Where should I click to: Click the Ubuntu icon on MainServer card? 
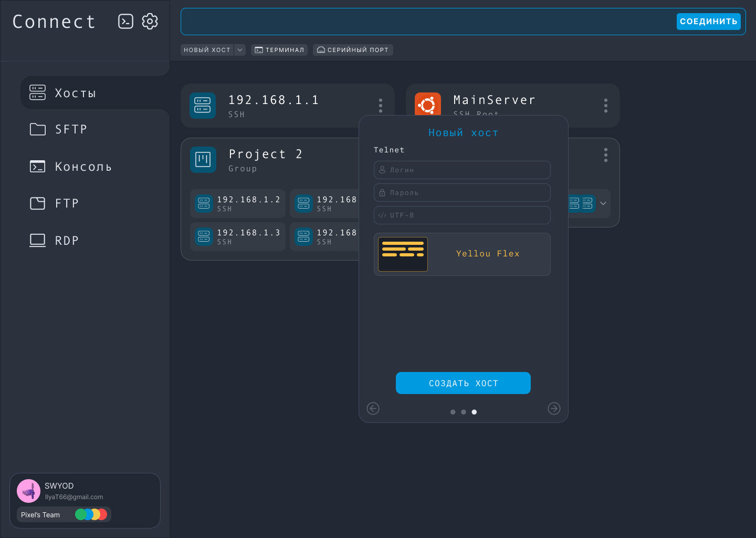428,104
